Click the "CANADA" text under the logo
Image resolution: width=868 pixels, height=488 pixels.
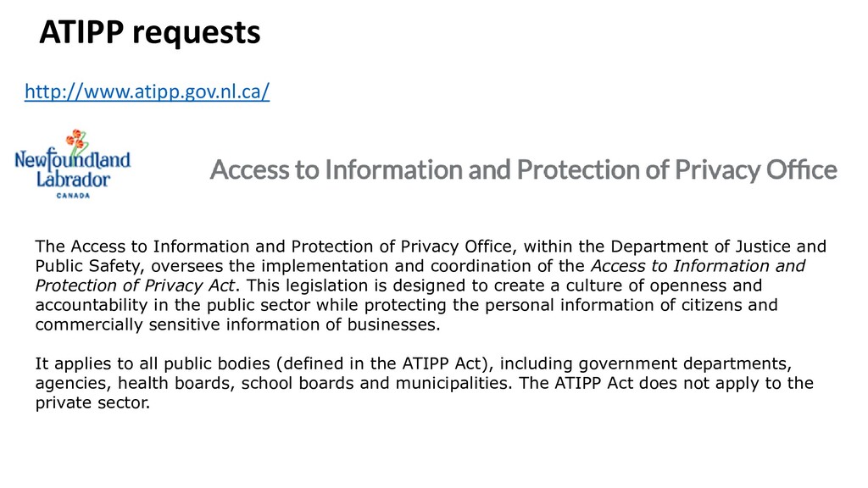tap(73, 196)
